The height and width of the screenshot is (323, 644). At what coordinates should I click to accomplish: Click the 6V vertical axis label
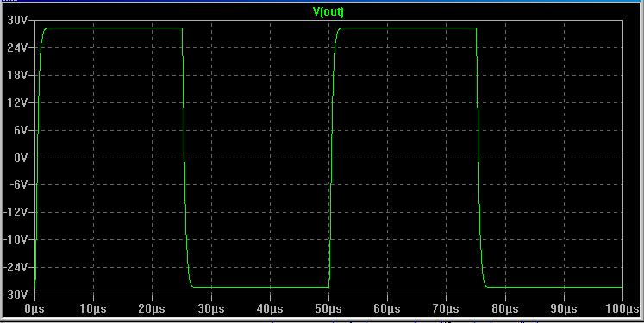tap(20, 130)
